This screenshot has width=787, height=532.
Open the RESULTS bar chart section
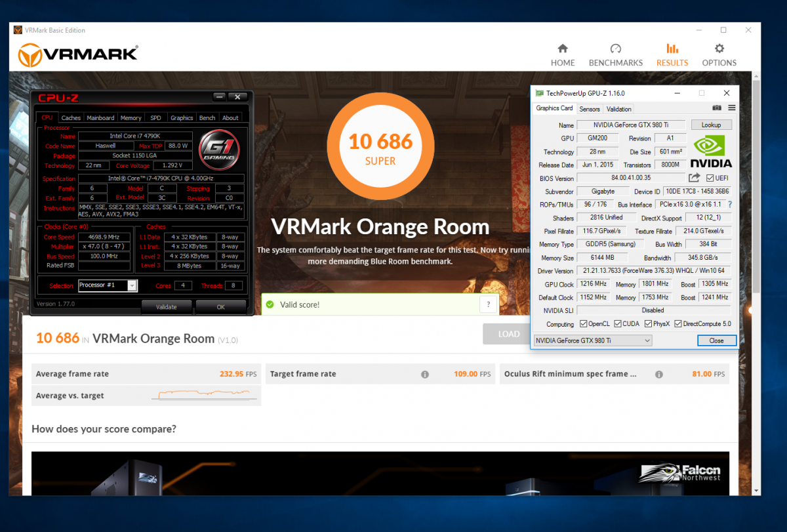pyautogui.click(x=672, y=55)
